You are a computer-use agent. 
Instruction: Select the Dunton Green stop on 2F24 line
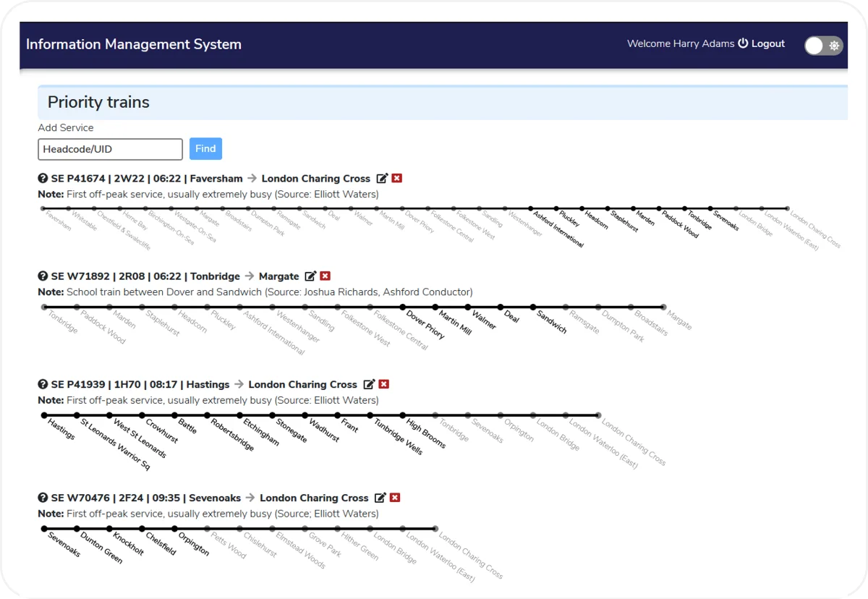click(x=77, y=529)
